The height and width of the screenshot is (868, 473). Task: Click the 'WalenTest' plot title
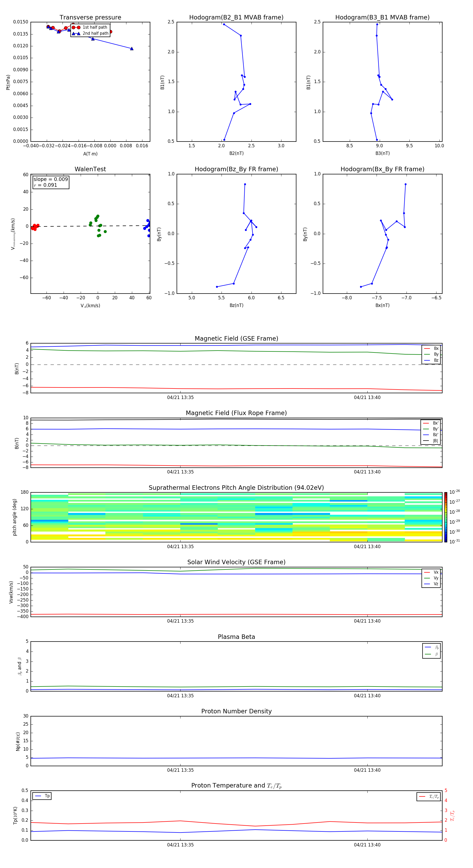[90, 169]
